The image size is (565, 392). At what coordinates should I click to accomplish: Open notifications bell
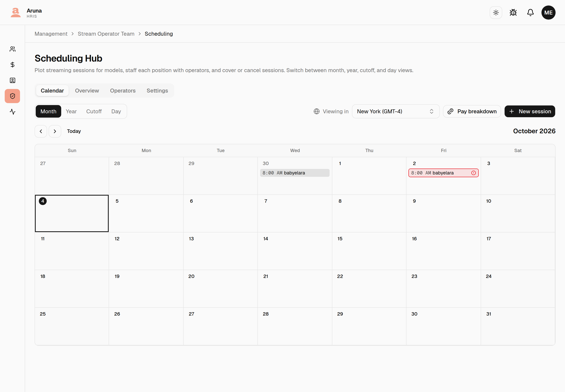coord(530,13)
